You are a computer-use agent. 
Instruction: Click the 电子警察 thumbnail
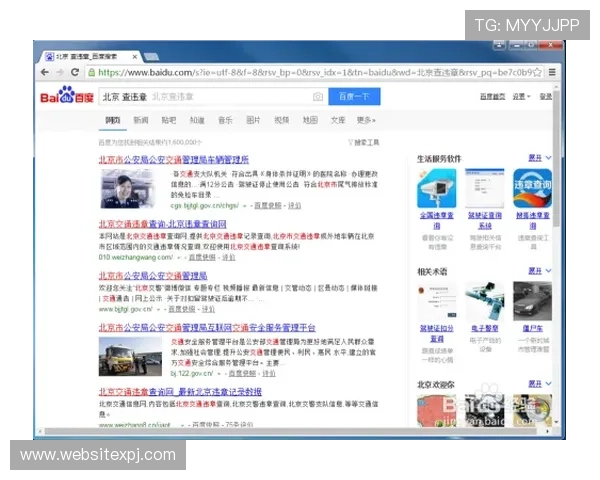tap(485, 301)
